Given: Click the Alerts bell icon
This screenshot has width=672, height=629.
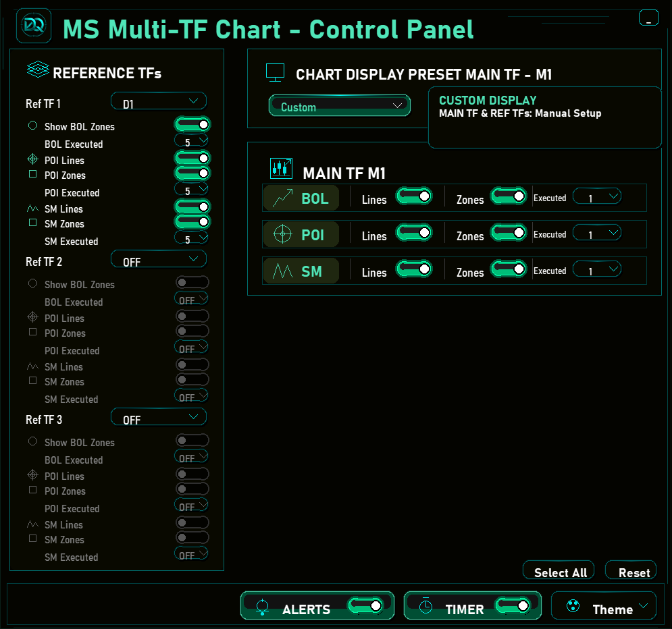Looking at the screenshot, I should [x=262, y=607].
